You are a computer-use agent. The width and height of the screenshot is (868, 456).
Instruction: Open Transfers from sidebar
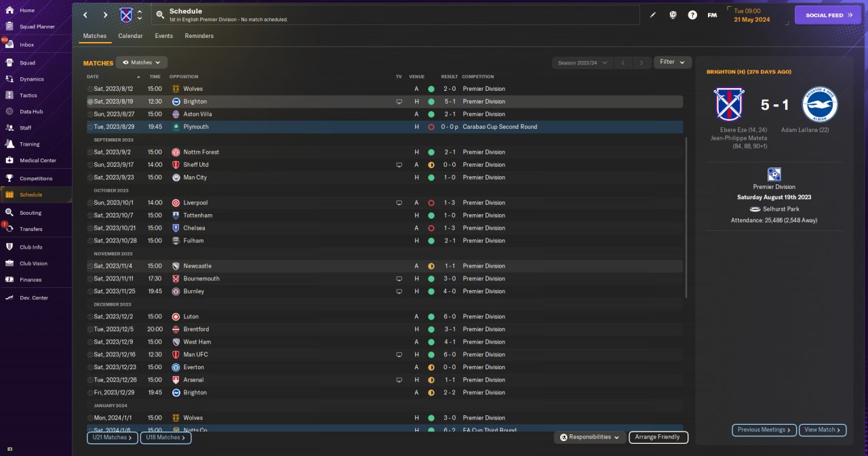tap(31, 229)
